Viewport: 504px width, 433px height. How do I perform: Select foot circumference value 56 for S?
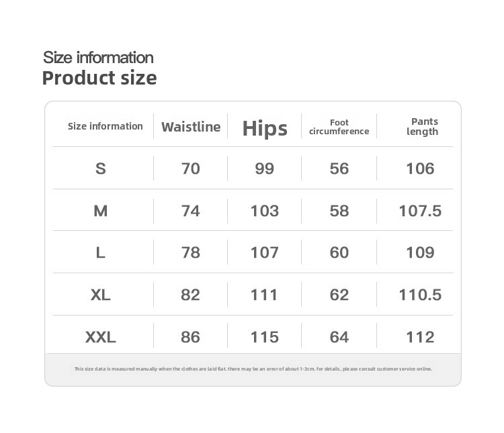tap(339, 169)
